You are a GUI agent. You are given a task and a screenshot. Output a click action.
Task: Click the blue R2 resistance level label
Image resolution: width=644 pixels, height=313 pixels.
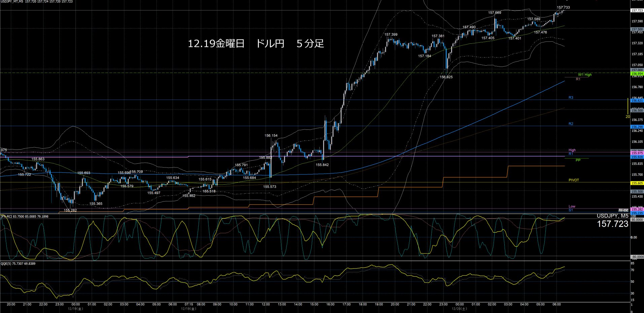[x=571, y=124]
